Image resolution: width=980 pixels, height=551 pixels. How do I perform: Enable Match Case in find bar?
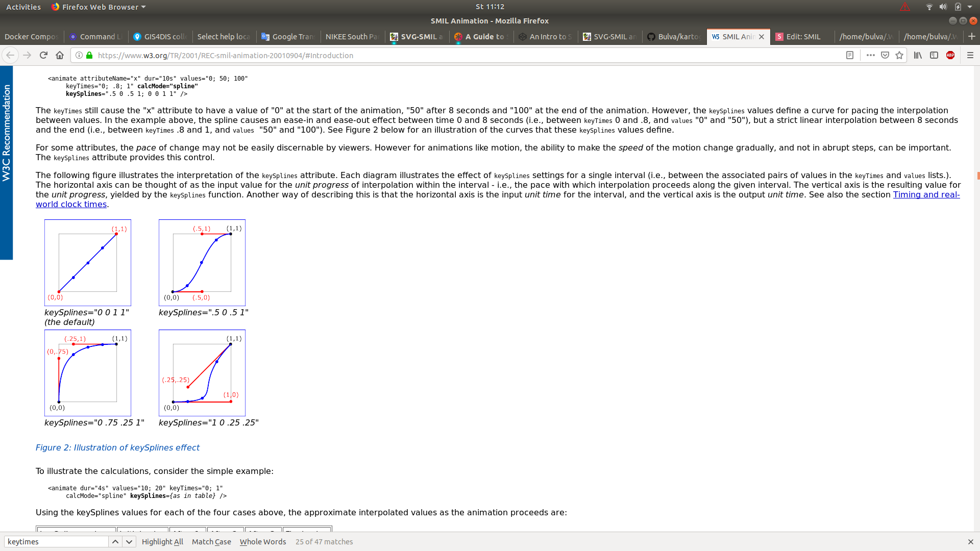click(x=211, y=542)
